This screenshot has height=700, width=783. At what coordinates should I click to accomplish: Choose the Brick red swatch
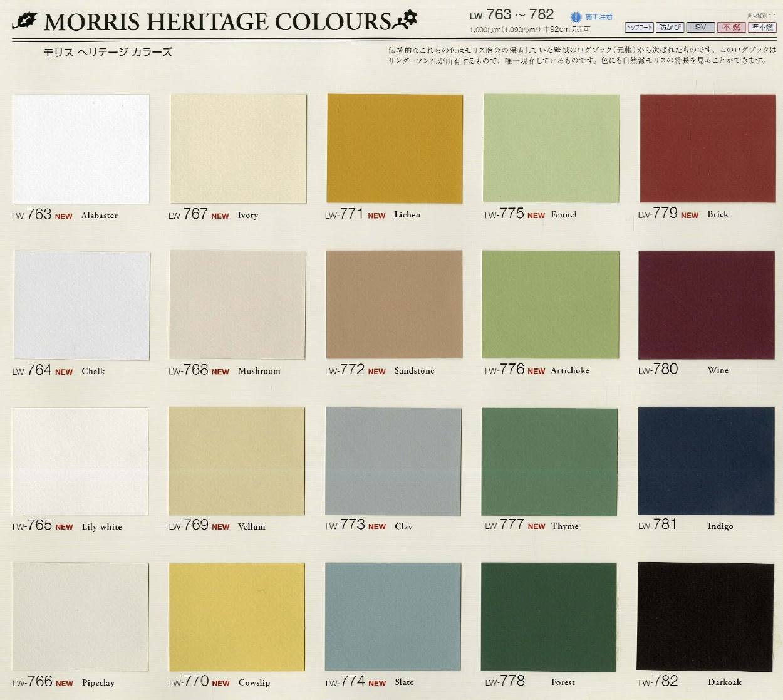tap(707, 149)
